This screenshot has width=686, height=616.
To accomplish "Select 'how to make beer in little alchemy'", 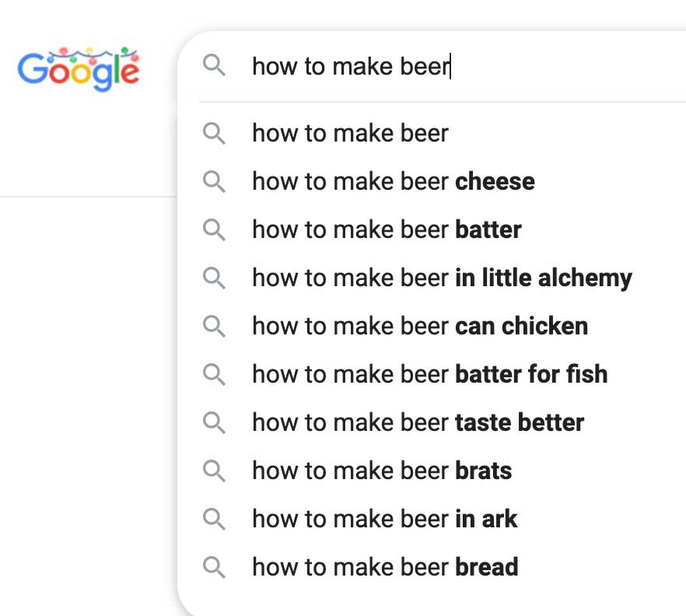I will (x=432, y=278).
